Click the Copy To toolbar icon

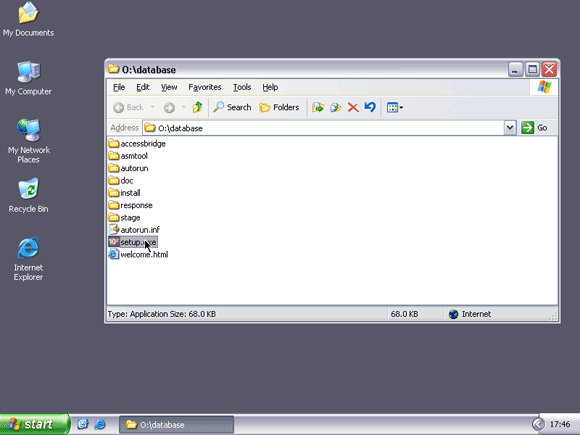coord(335,107)
